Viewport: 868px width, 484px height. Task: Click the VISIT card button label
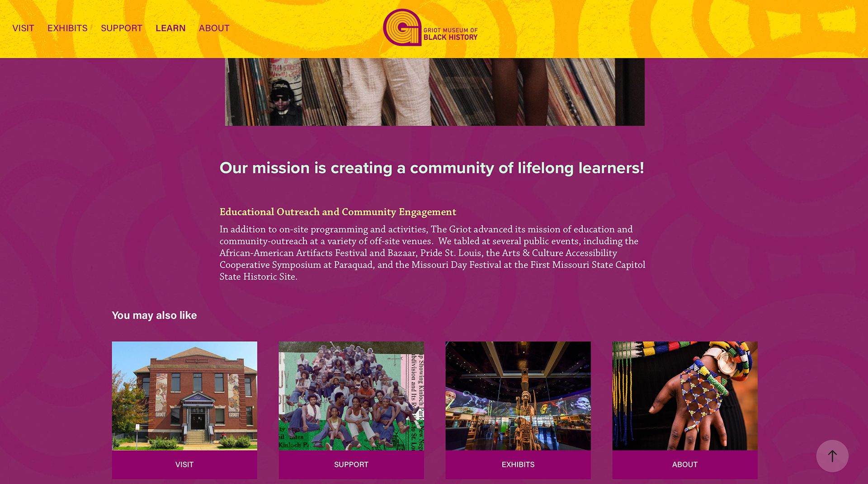point(184,465)
